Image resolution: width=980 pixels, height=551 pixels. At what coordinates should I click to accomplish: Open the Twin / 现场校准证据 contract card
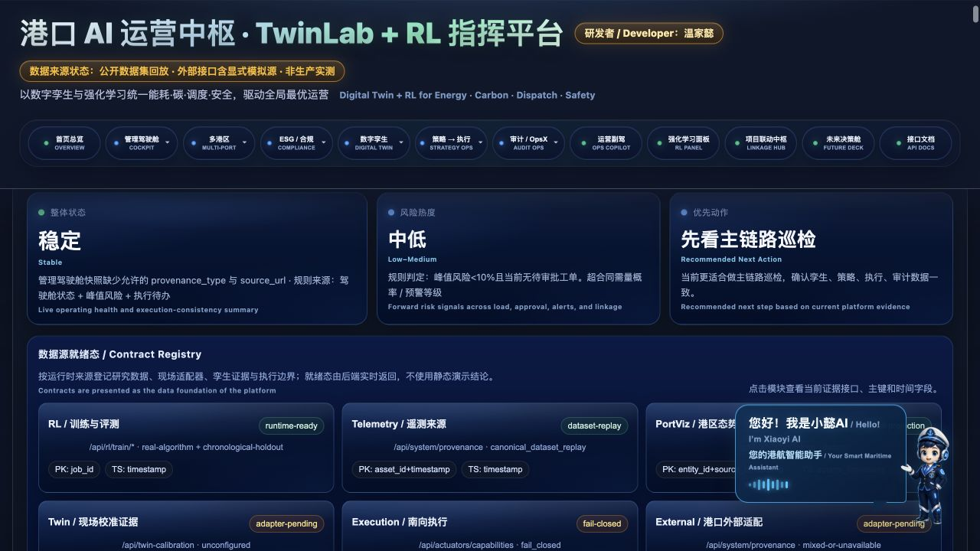(x=186, y=527)
